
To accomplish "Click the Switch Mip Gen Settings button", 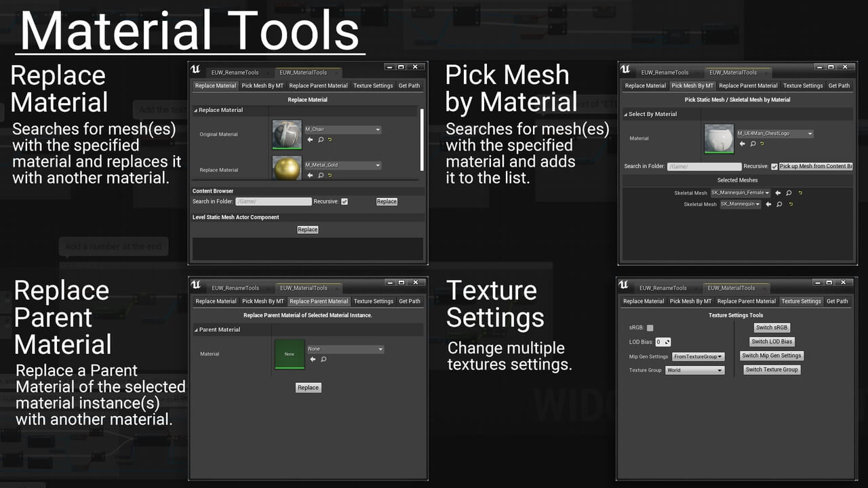I will 772,355.
